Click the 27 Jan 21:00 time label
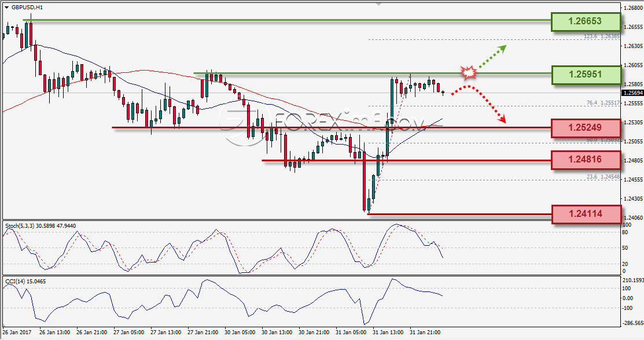 point(203,332)
